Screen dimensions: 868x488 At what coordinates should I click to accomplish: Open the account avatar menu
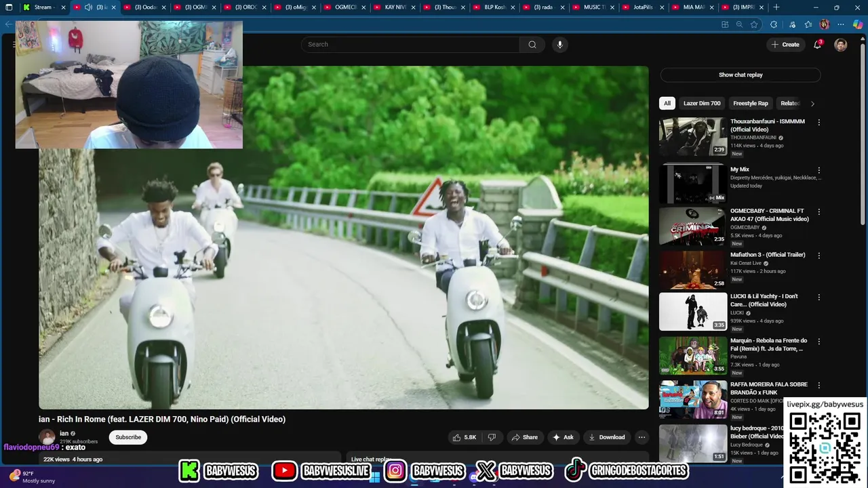840,45
